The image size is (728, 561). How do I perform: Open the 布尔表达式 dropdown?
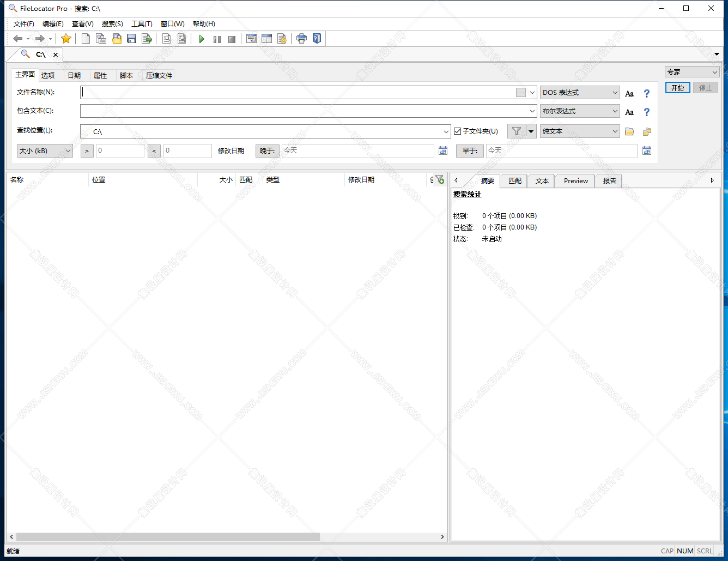pyautogui.click(x=580, y=111)
